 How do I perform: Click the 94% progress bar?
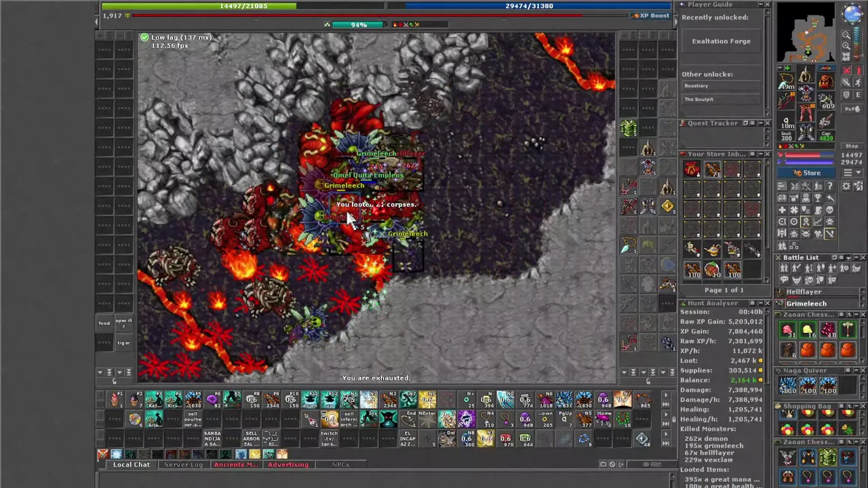358,24
